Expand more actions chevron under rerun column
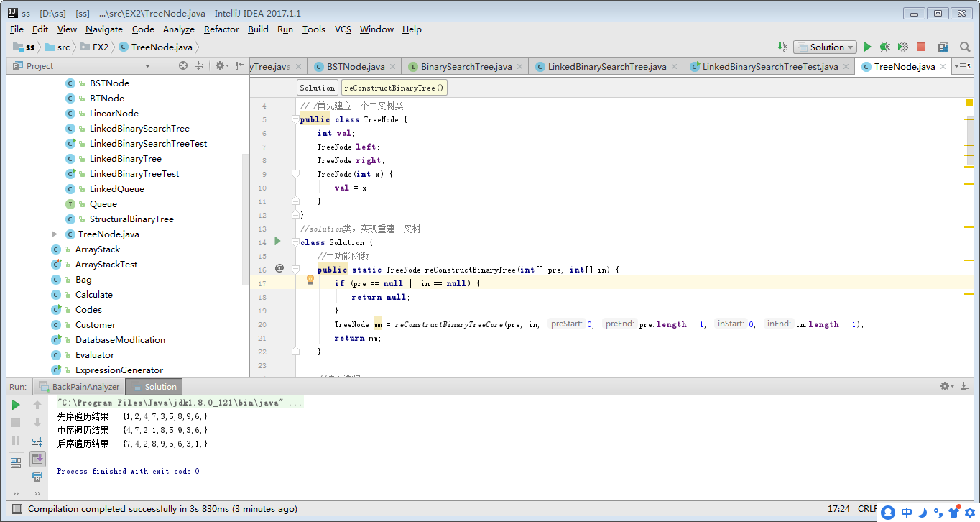Viewport: 980px width, 522px height. pyautogui.click(x=16, y=493)
